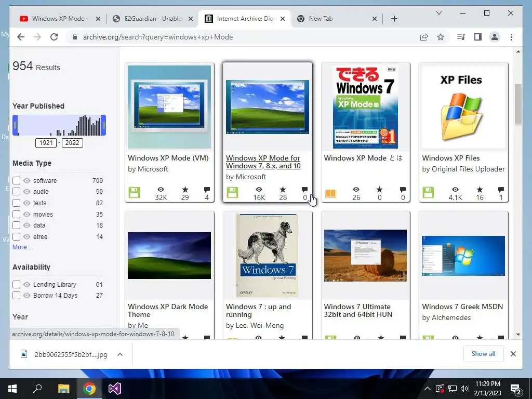
Task: Click the reviews bubble on Windows XP Mode (VM) card
Action: click(207, 189)
